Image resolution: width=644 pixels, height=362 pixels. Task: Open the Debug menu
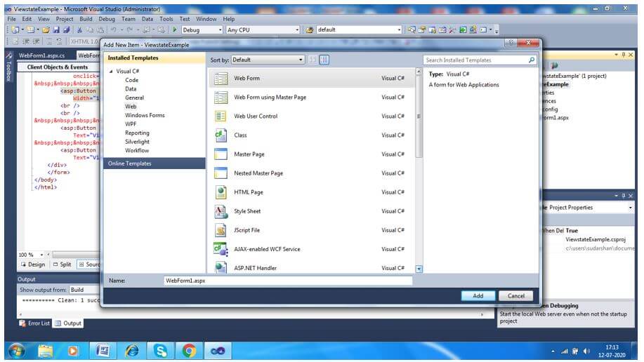click(107, 19)
